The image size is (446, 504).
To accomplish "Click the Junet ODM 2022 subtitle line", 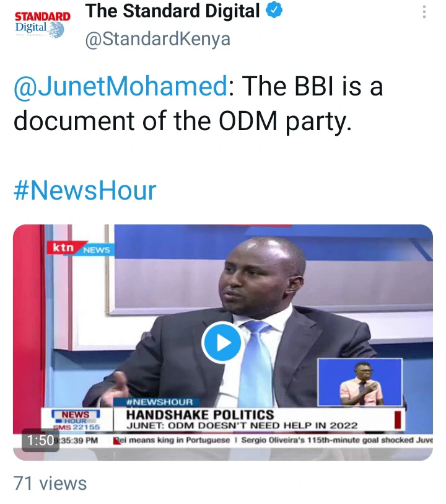I will click(x=242, y=425).
